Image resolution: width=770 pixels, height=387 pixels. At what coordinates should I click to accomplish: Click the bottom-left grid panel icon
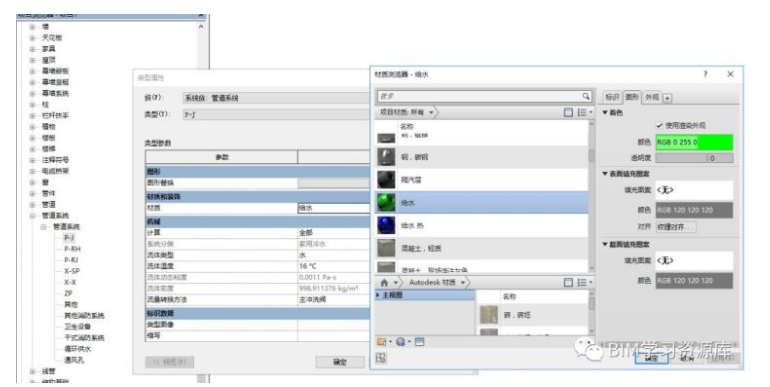(x=381, y=358)
